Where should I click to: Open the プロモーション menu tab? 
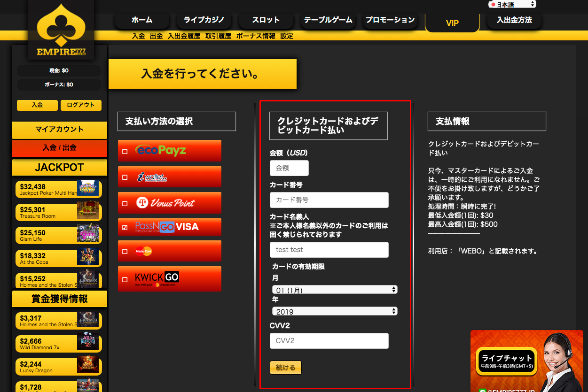(390, 20)
